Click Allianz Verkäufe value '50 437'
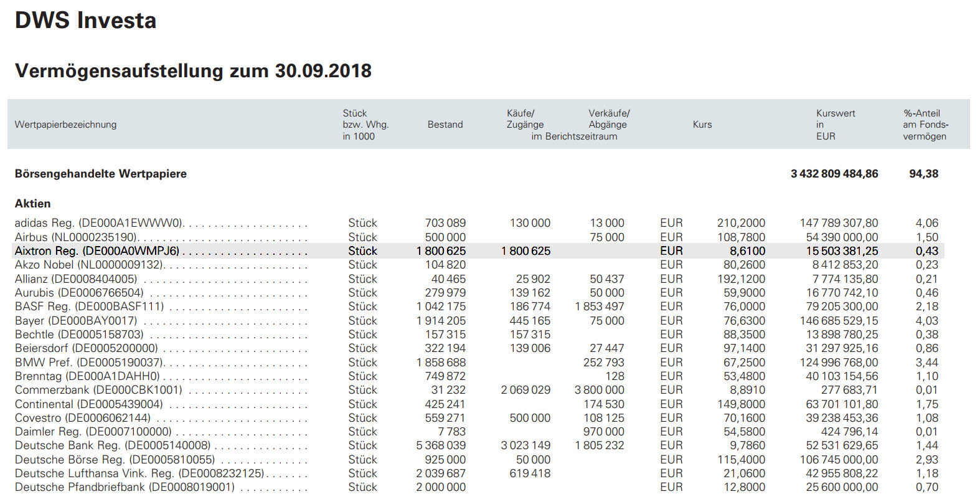This screenshot has height=494, width=980. [607, 279]
